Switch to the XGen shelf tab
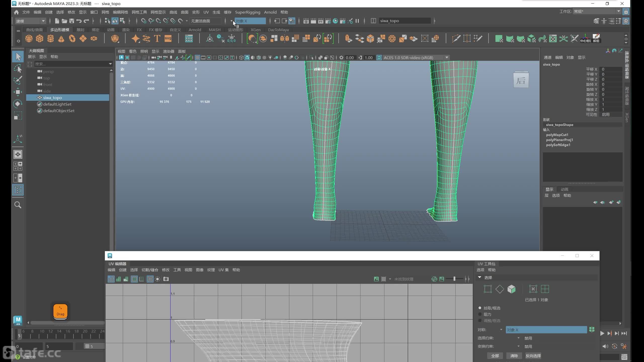The height and width of the screenshot is (362, 644). click(x=256, y=30)
